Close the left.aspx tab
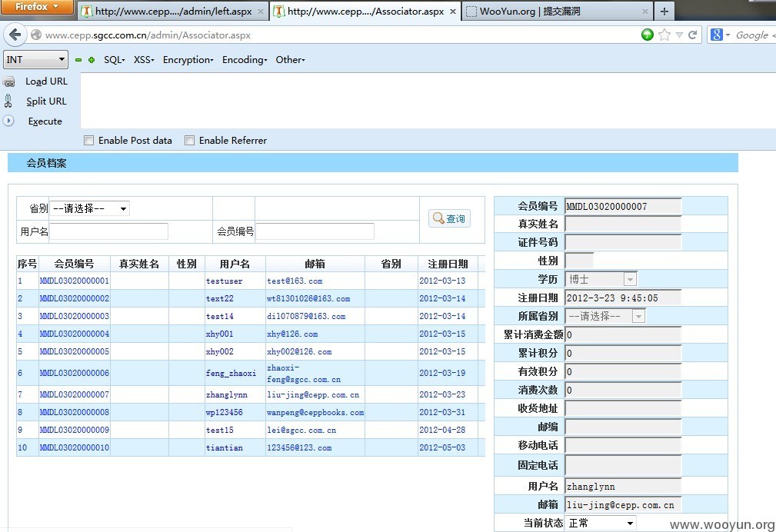The height and width of the screenshot is (532, 776). point(261,12)
